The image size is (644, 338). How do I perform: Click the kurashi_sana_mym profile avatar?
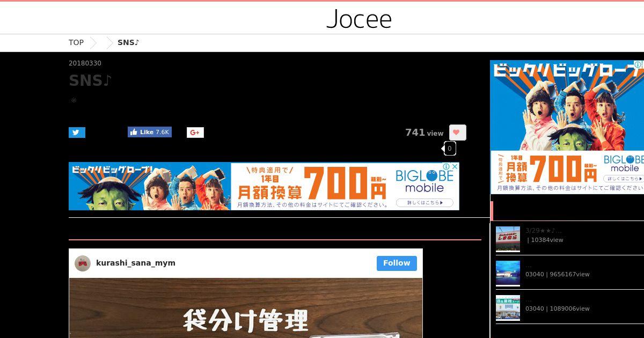83,263
